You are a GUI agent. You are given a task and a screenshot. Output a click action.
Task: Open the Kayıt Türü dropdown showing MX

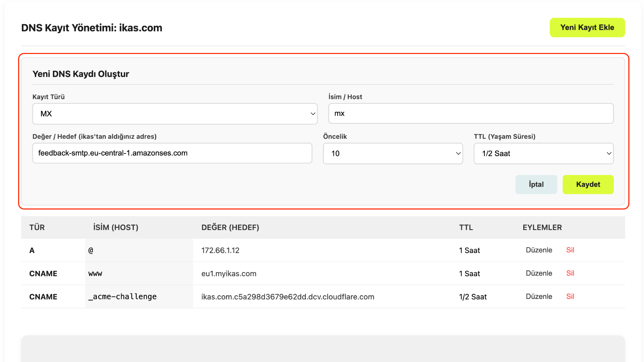175,114
